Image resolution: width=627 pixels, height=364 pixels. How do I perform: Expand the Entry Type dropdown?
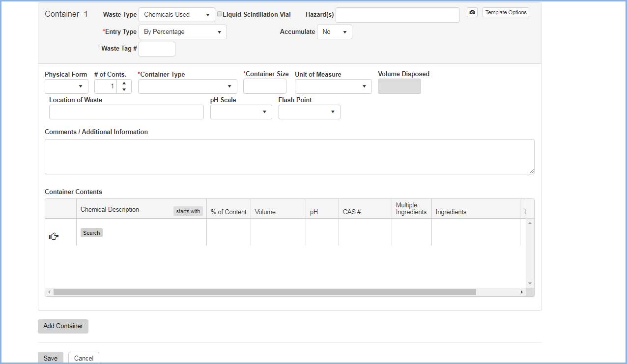[182, 32]
